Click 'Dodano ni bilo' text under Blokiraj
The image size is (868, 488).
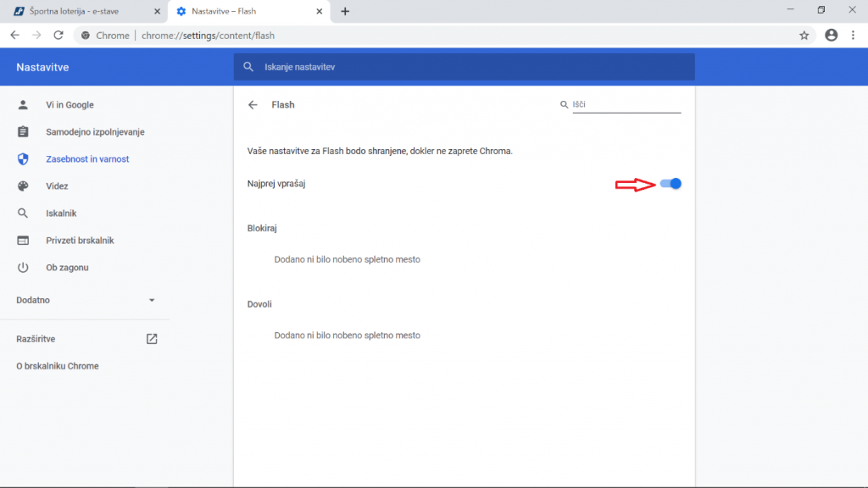pos(347,259)
